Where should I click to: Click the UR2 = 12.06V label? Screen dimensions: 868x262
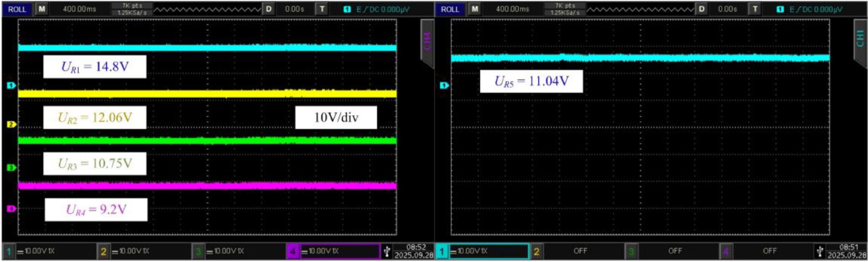tap(95, 117)
